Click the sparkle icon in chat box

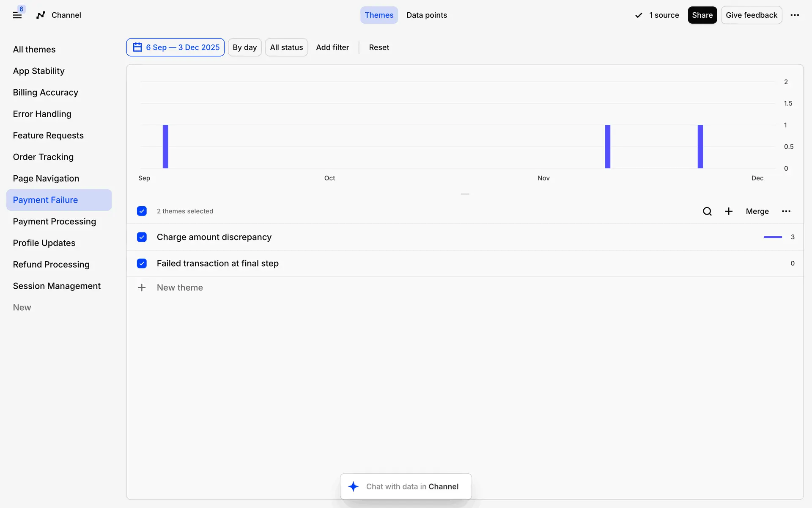pyautogui.click(x=353, y=486)
